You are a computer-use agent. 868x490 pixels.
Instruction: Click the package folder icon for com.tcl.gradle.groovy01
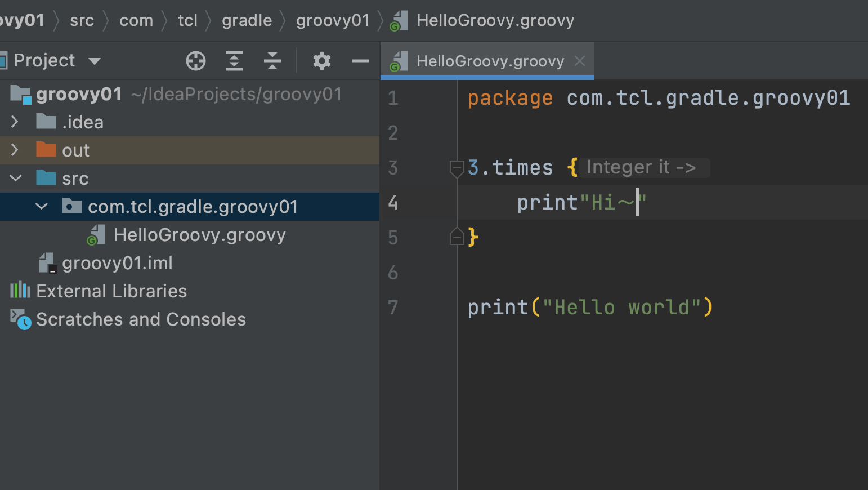click(x=71, y=206)
